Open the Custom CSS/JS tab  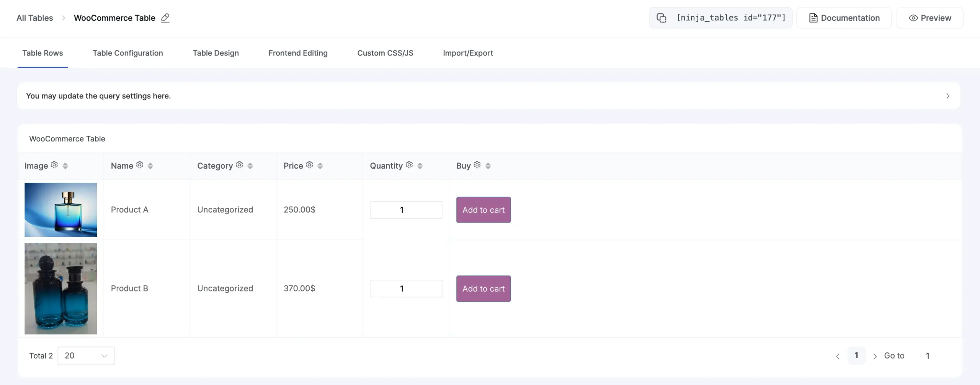[385, 53]
